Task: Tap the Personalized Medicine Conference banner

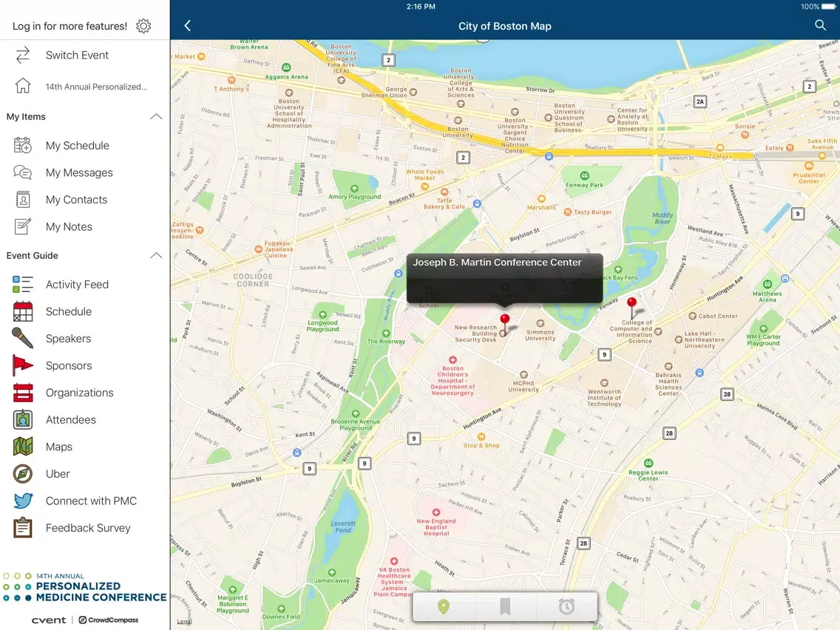Action: click(85, 588)
